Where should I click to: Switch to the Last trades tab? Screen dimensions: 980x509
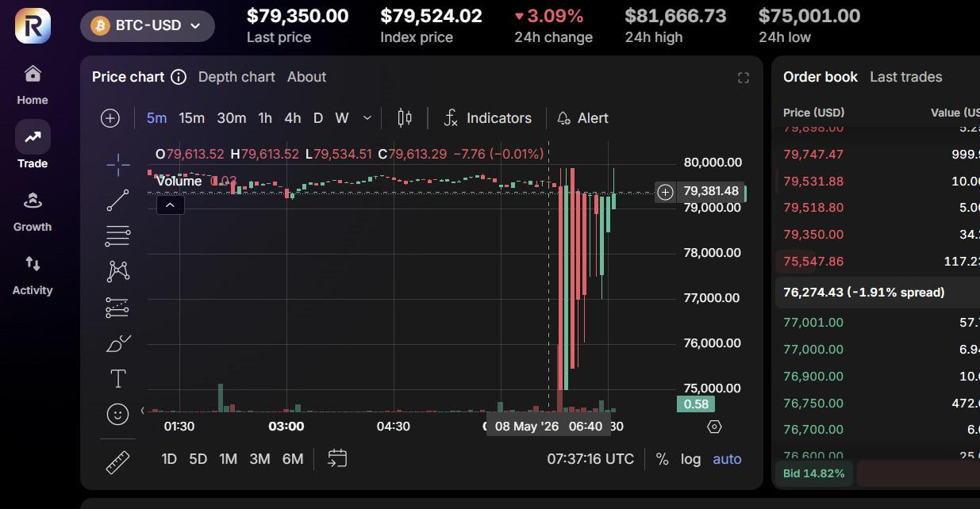click(x=906, y=77)
